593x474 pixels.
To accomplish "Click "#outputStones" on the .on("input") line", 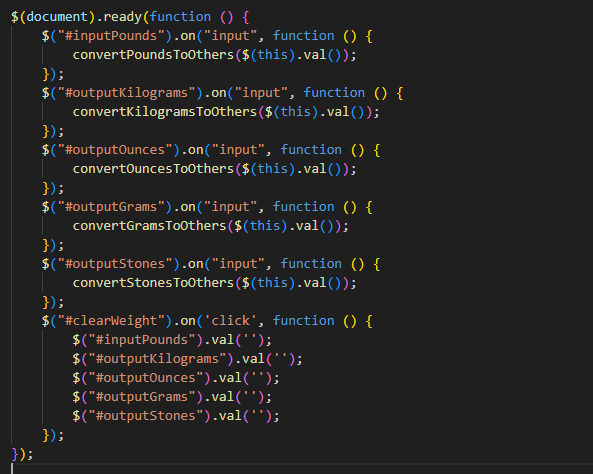I will (x=115, y=264).
